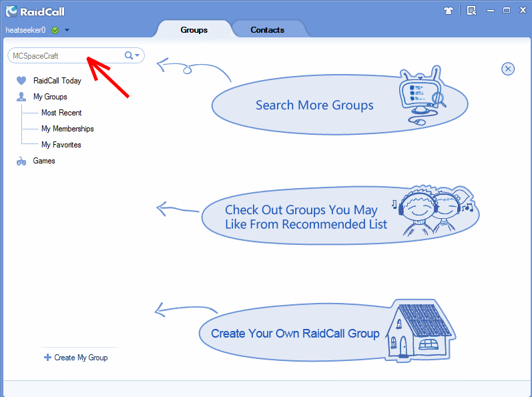The image size is (532, 397).
Task: Click the magnifier search icon
Action: click(x=129, y=55)
